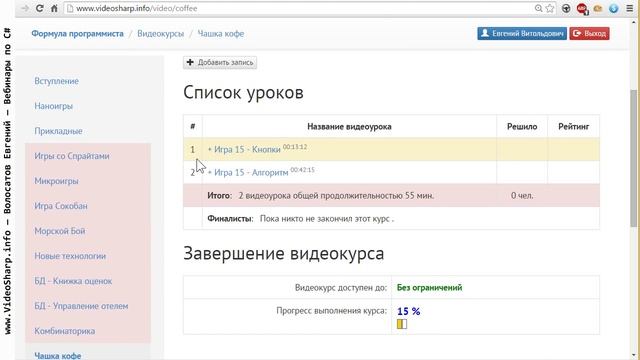The width and height of the screenshot is (640, 360).
Task: Open Формула программиста breadcrumb link
Action: point(77,34)
